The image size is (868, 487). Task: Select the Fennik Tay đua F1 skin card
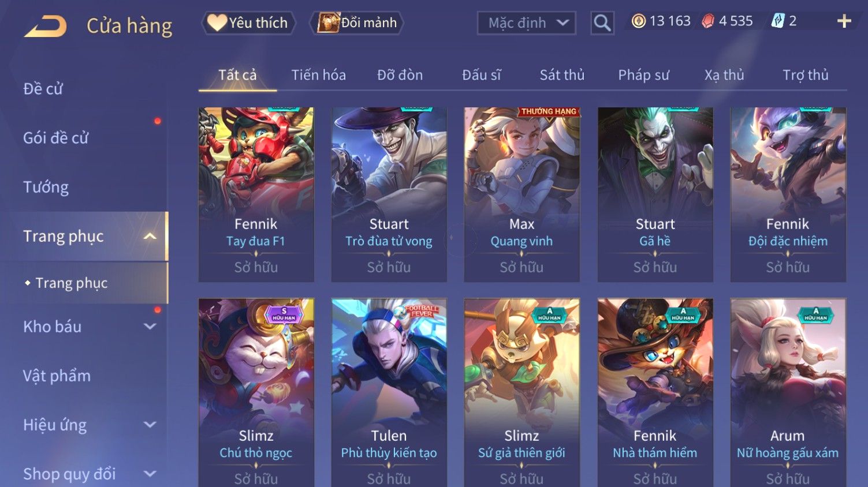[x=256, y=194]
